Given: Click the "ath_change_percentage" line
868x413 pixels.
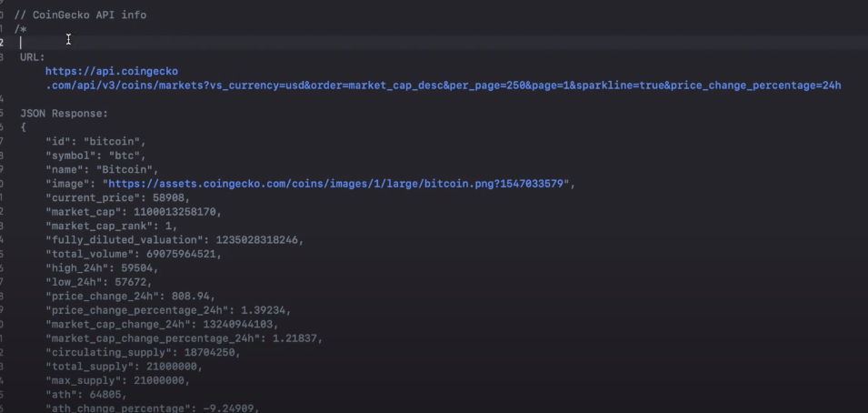Looking at the screenshot, I should [153, 408].
